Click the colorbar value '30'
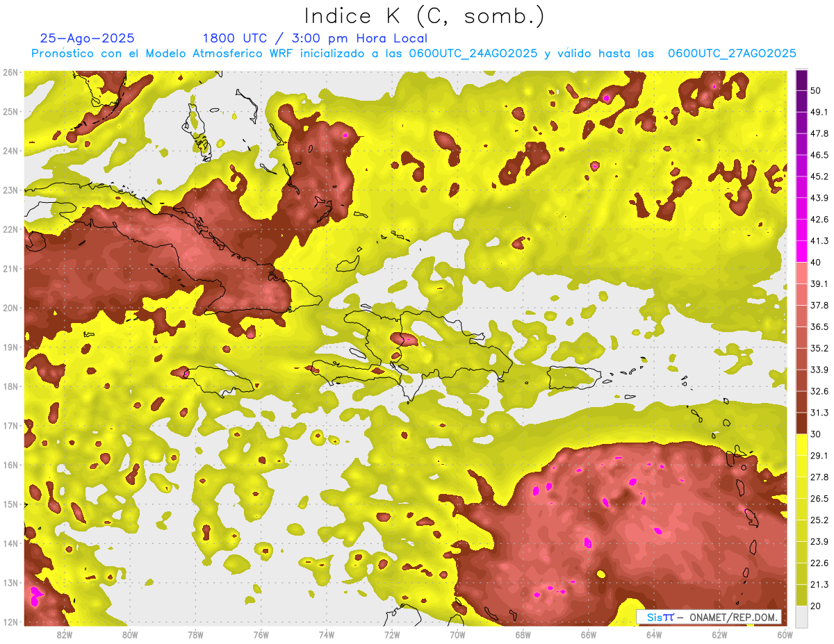This screenshot has width=834, height=644. [815, 434]
